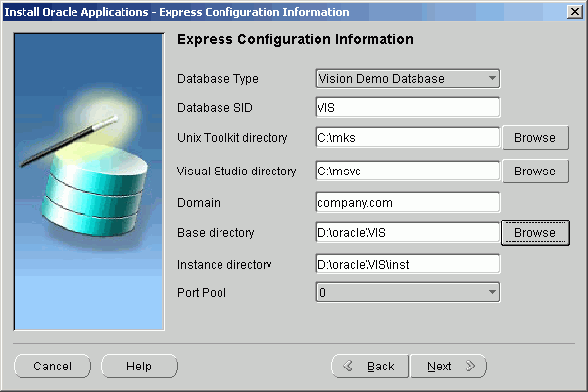Cancel the installation wizard
The height and width of the screenshot is (392, 588).
tap(53, 367)
